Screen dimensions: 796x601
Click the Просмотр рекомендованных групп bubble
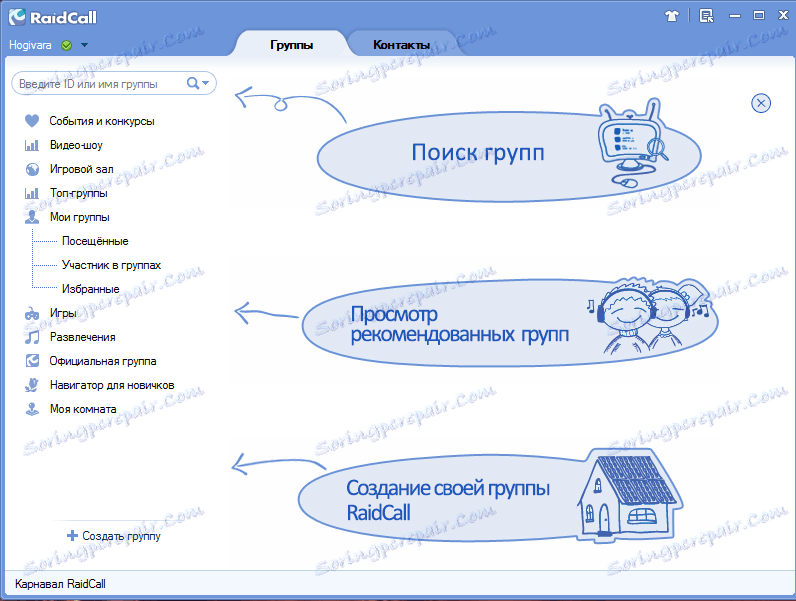tap(510, 322)
